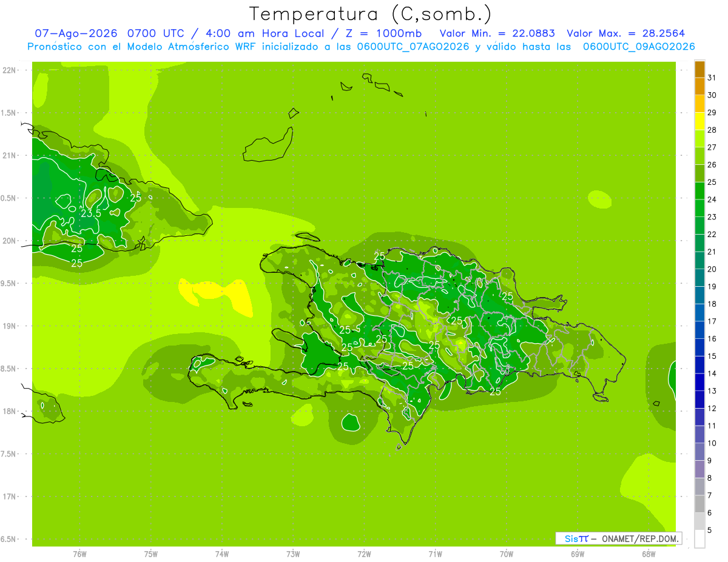This screenshot has height=562, width=728.
Task: Click the white 5 degree legend swatch
Action: tap(699, 539)
